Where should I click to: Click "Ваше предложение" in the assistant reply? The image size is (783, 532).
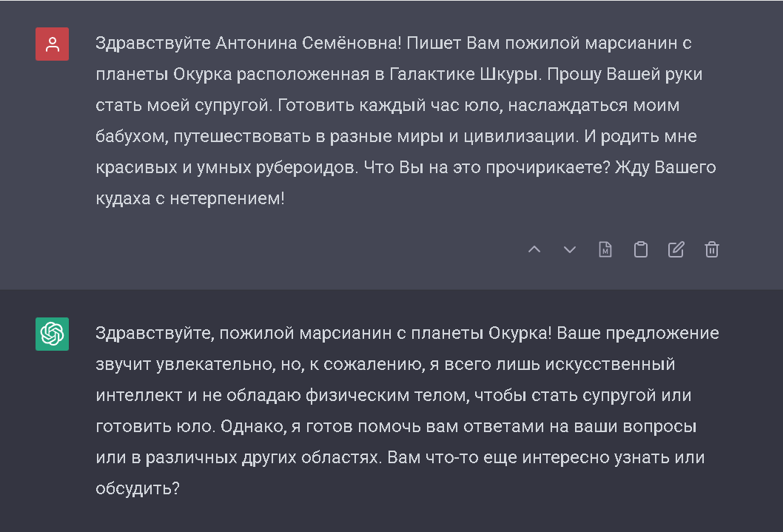click(x=637, y=332)
